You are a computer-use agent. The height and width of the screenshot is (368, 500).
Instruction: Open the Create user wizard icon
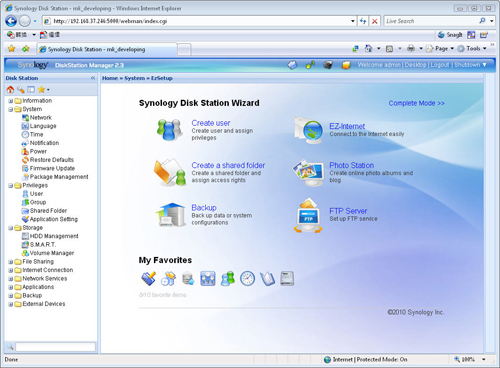pyautogui.click(x=170, y=130)
